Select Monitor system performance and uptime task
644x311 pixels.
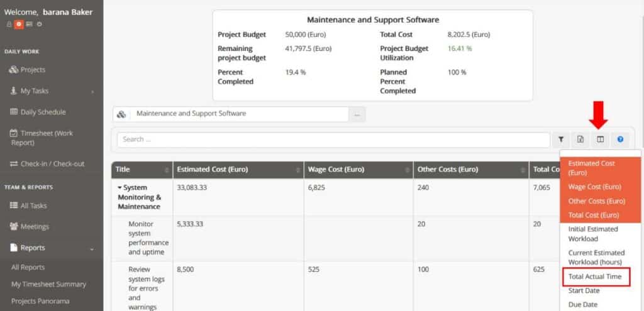click(x=148, y=238)
